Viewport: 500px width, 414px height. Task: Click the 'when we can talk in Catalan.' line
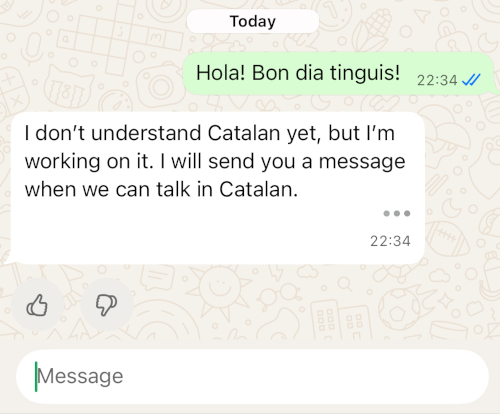pyautogui.click(x=161, y=190)
